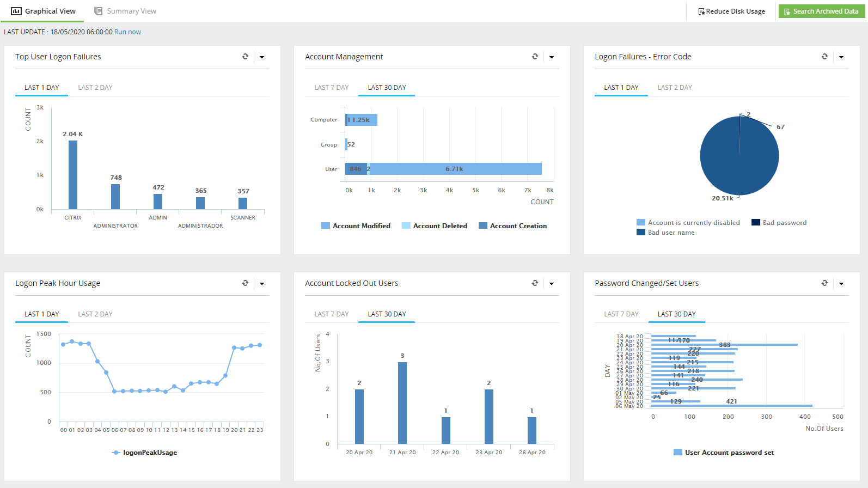Select LAST 7 DAY tab in Account Management
Image resolution: width=868 pixels, height=488 pixels.
click(331, 88)
